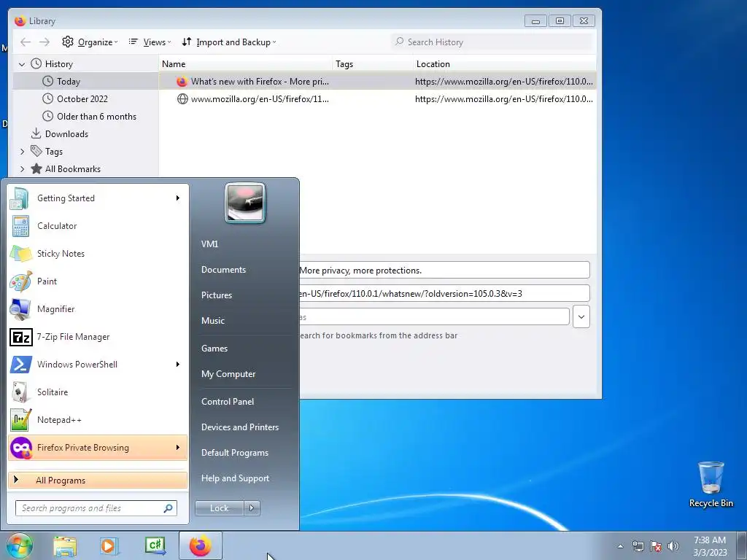Click the Lock button
The height and width of the screenshot is (560, 747).
(x=219, y=508)
